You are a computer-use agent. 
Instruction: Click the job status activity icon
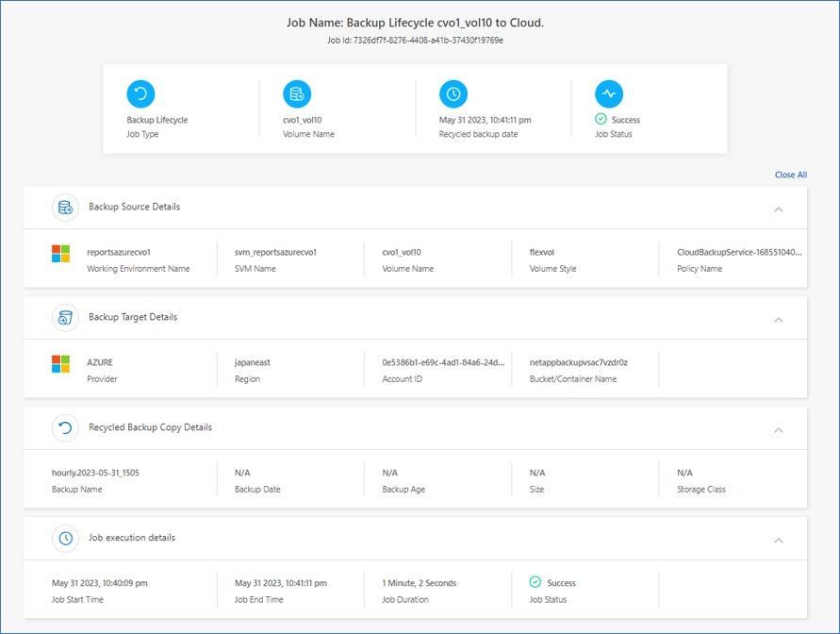click(609, 94)
